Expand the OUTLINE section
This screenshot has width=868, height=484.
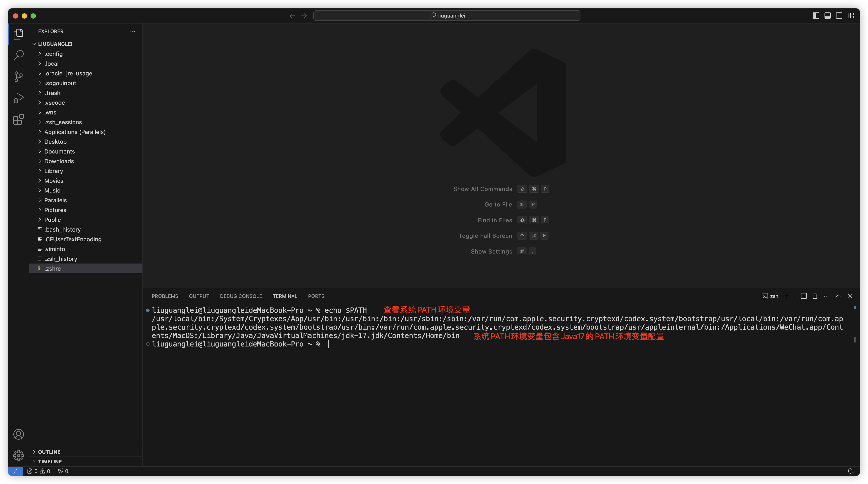pyautogui.click(x=49, y=452)
